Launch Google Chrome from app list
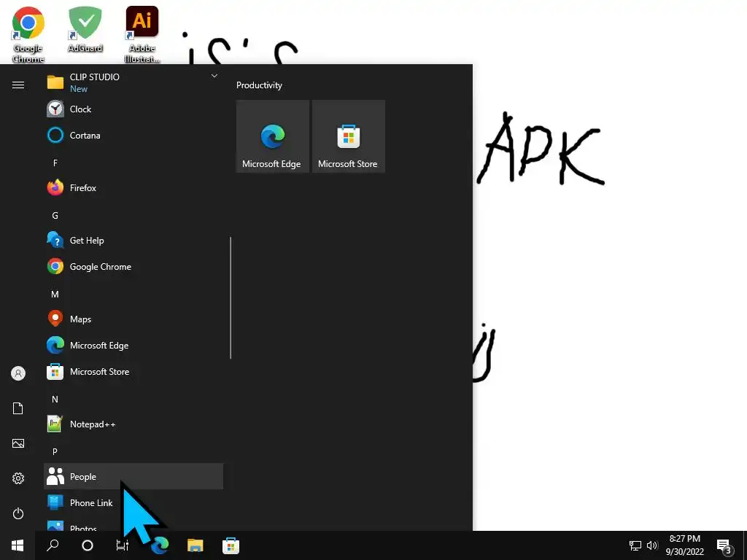This screenshot has height=560, width=747. pyautogui.click(x=133, y=267)
